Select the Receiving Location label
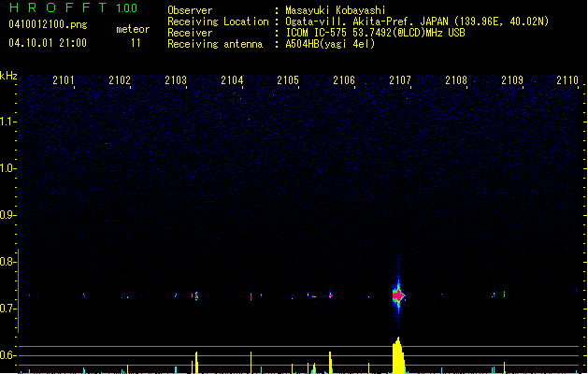This screenshot has width=588, height=374. (x=215, y=22)
